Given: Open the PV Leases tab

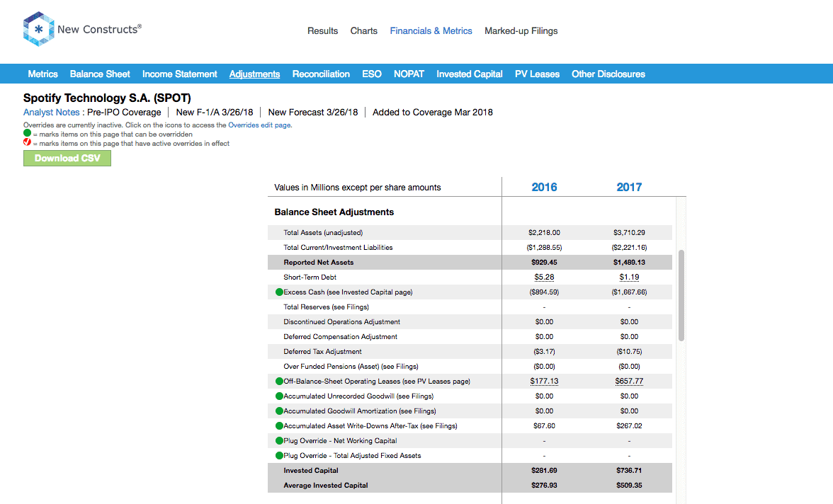Looking at the screenshot, I should click(537, 74).
